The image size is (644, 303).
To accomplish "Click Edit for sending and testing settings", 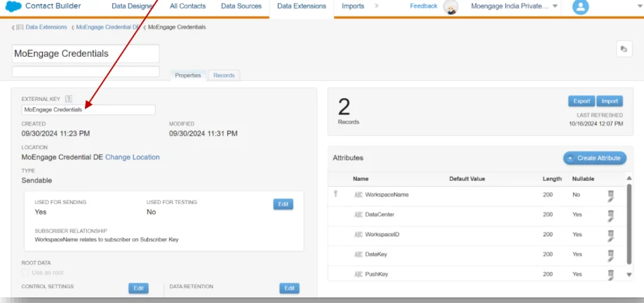I will click(x=283, y=204).
